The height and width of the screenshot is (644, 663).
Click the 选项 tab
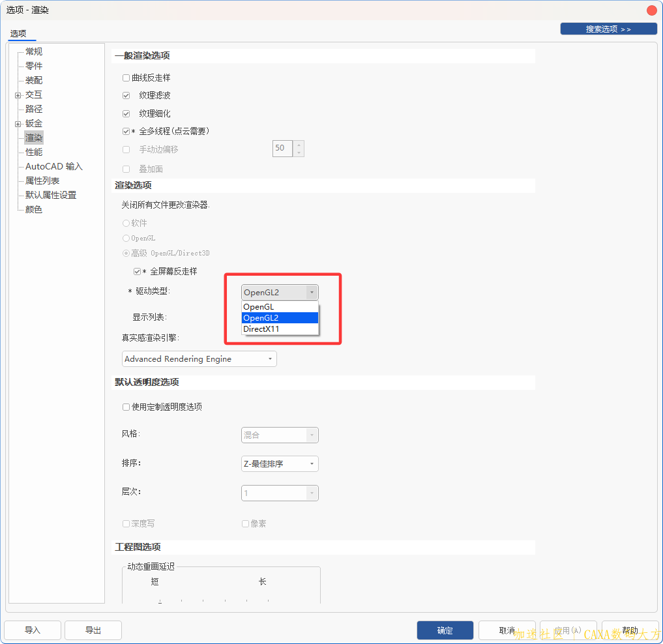(x=18, y=33)
